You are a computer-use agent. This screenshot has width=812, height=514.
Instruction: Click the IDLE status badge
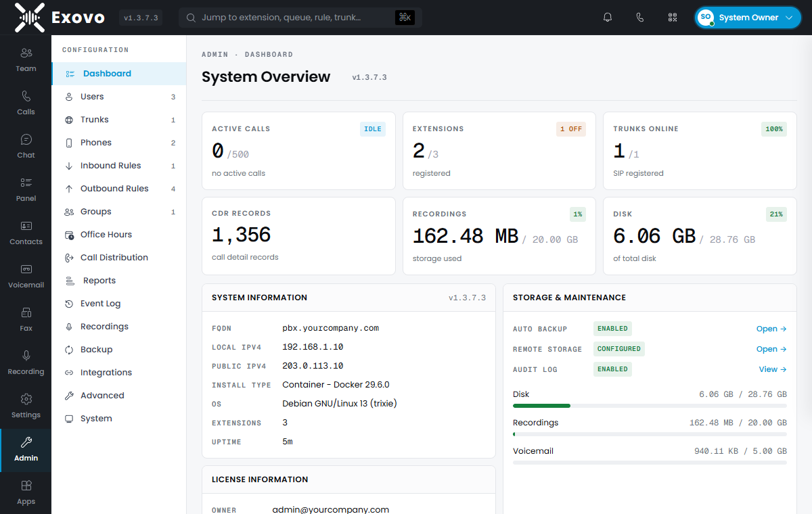[x=373, y=129]
